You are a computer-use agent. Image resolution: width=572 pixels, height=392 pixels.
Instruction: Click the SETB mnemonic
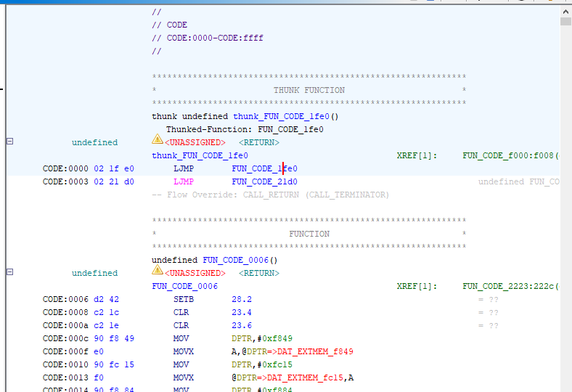(184, 300)
